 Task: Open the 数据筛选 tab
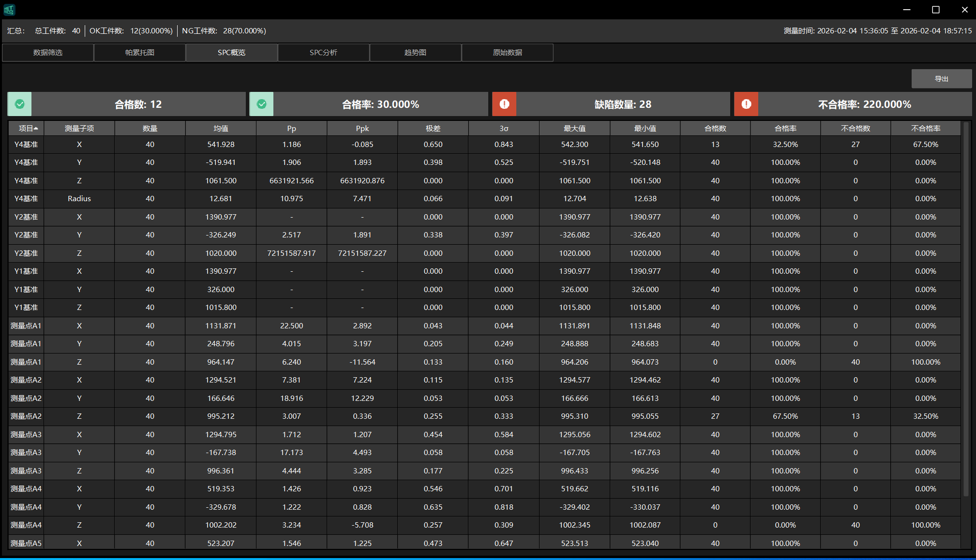point(48,52)
